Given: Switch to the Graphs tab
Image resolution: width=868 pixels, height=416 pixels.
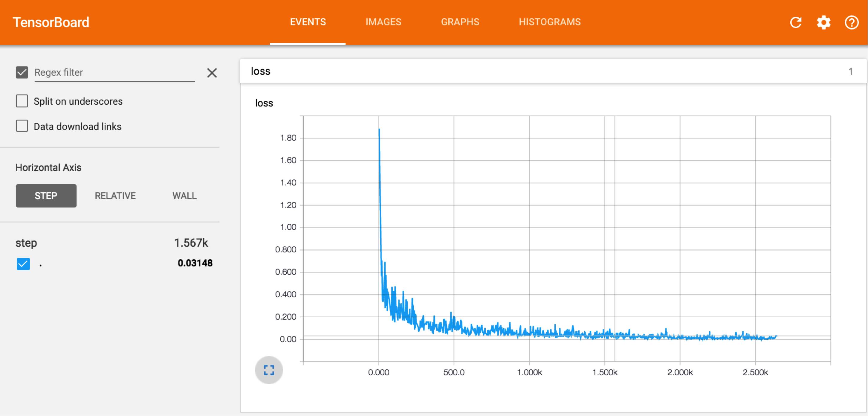Looking at the screenshot, I should click(x=460, y=22).
